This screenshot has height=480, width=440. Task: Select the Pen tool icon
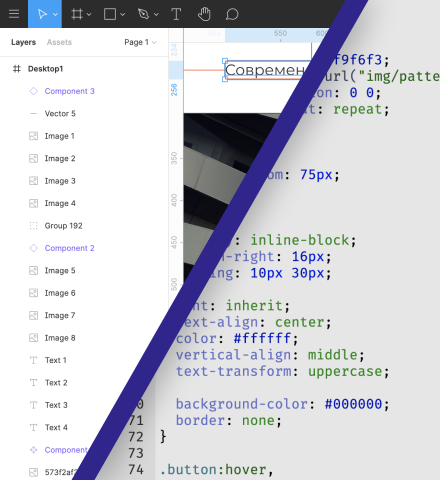click(143, 14)
